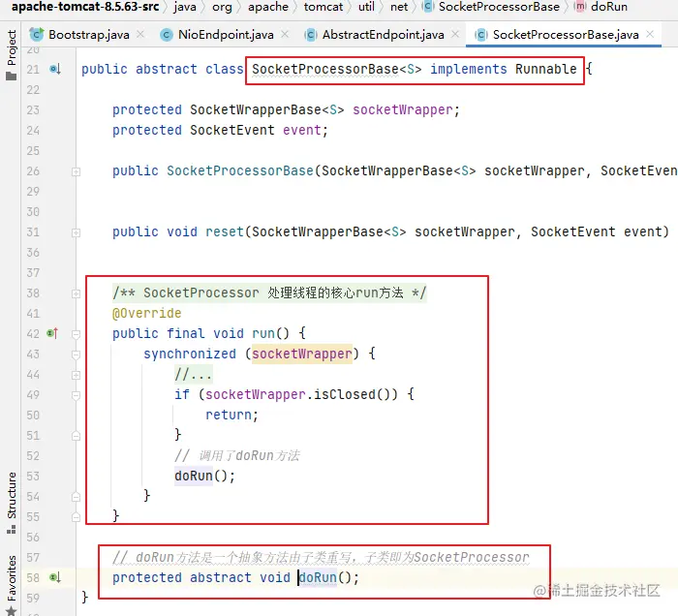Click the SocketProcessorBase<S> class name on line 21
Image resolution: width=678 pixels, height=616 pixels.
pos(336,69)
